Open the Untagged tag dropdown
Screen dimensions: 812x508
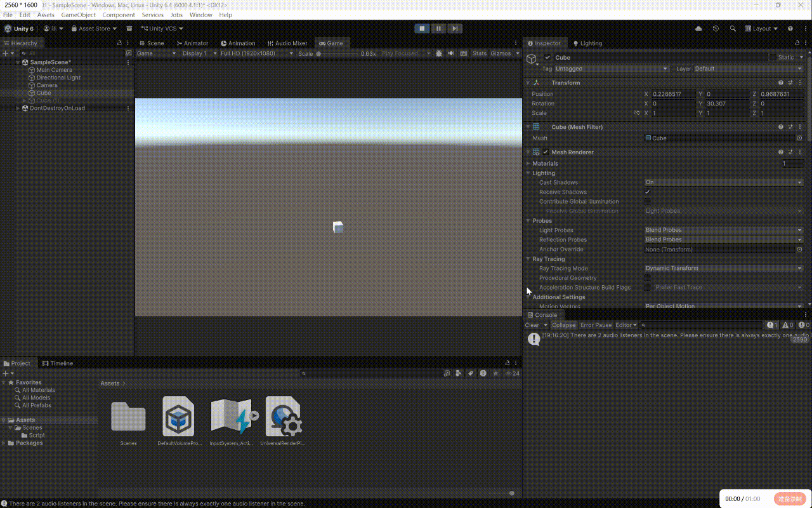pos(612,69)
